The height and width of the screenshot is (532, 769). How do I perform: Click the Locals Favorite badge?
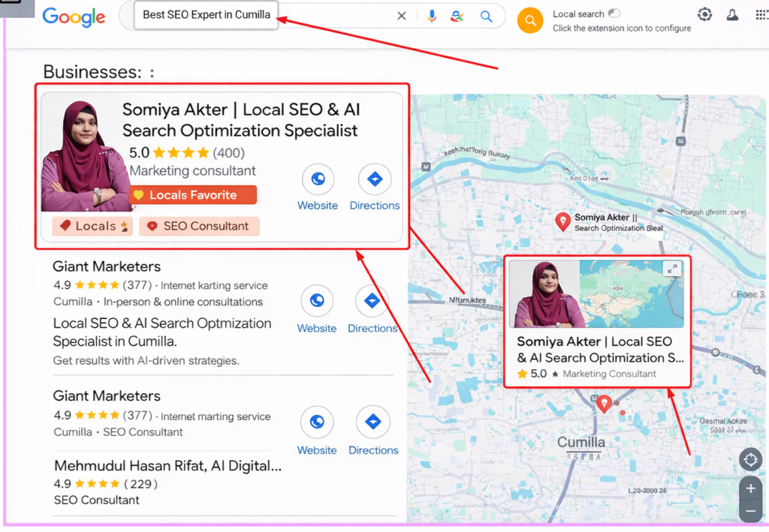[193, 195]
